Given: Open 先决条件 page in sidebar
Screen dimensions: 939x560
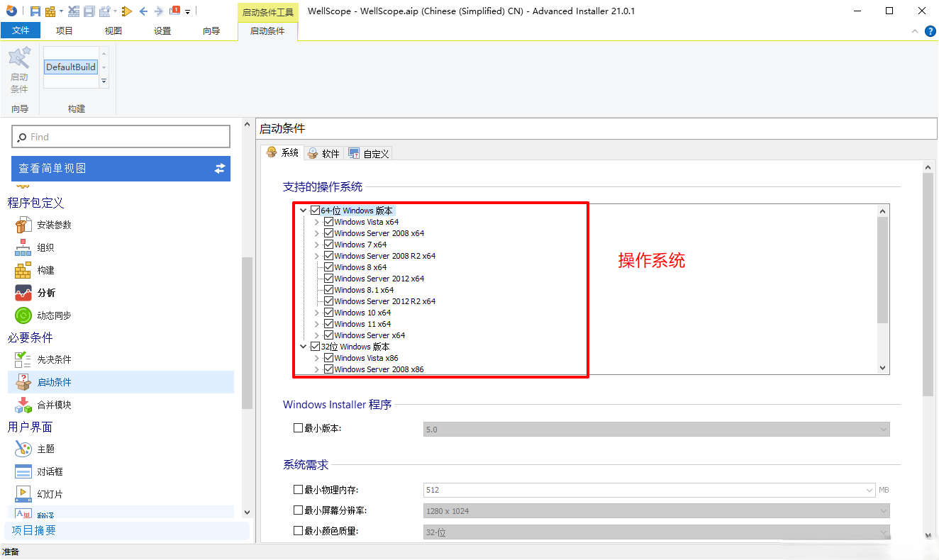Looking at the screenshot, I should tap(54, 359).
